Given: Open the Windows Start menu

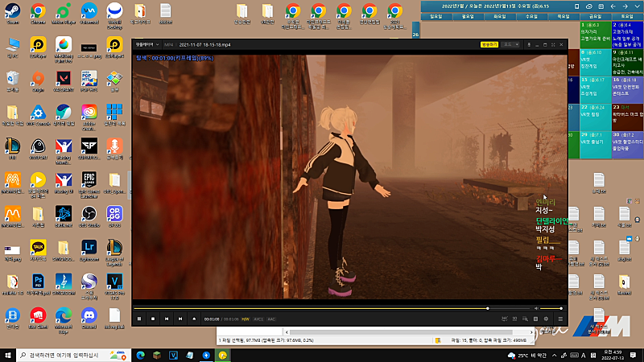Looking at the screenshot, I should click(8, 355).
